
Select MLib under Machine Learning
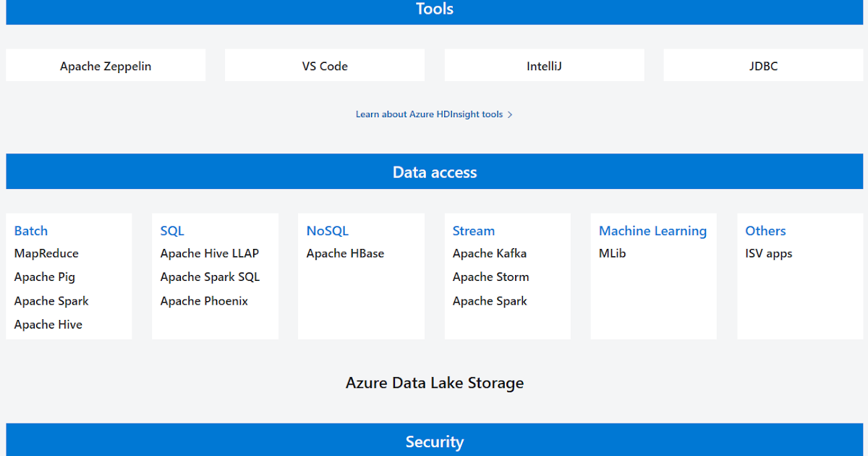[612, 253]
